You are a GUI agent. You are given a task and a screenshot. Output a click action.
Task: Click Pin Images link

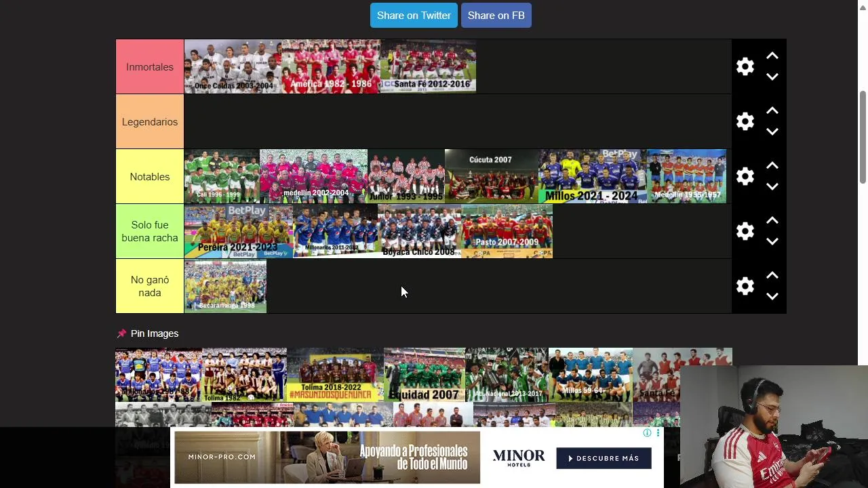pyautogui.click(x=155, y=333)
